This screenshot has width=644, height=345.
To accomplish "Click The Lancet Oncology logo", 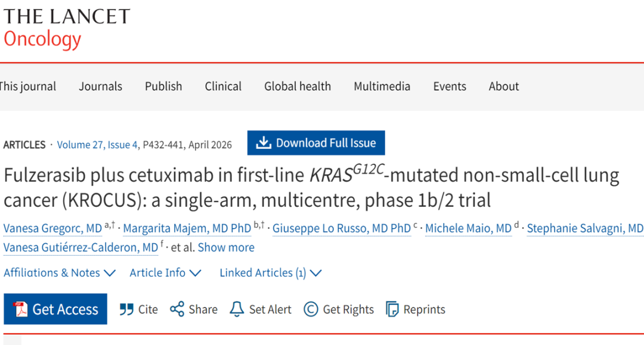I will [66, 28].
